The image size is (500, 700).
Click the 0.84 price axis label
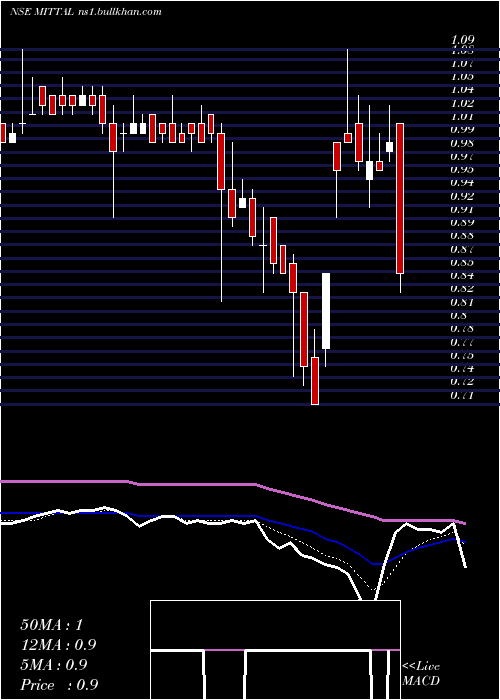462,275
